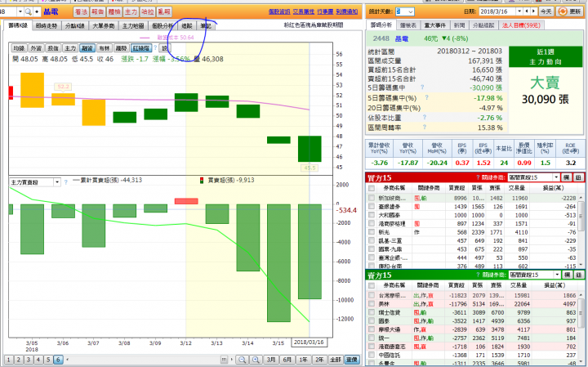Click help icon beside 佔股本比重
Viewport: 588px width, 367px height.
click(x=425, y=117)
